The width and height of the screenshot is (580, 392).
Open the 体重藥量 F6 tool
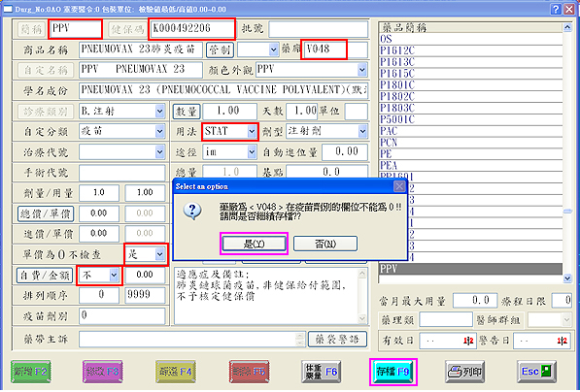click(321, 372)
